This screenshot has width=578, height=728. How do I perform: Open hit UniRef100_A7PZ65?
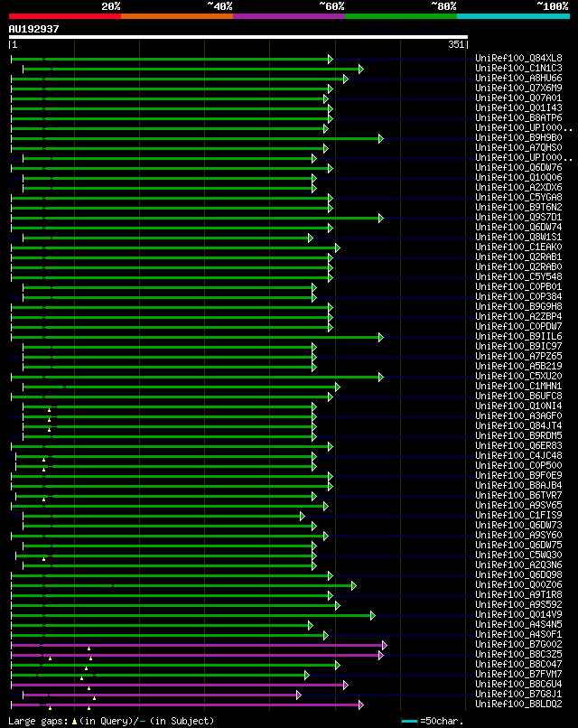click(518, 357)
